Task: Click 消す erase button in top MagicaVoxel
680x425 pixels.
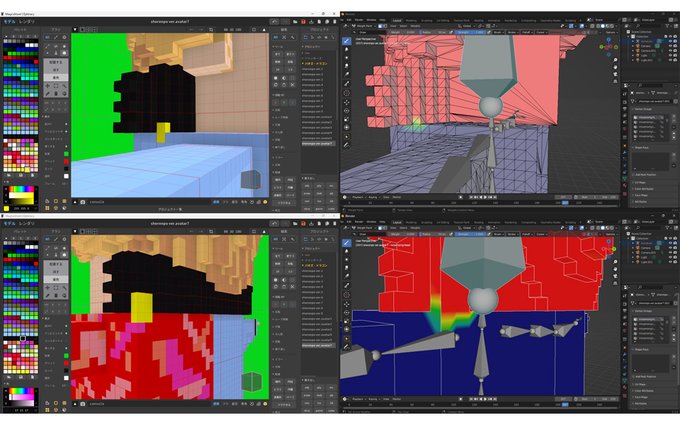Action: (x=56, y=70)
